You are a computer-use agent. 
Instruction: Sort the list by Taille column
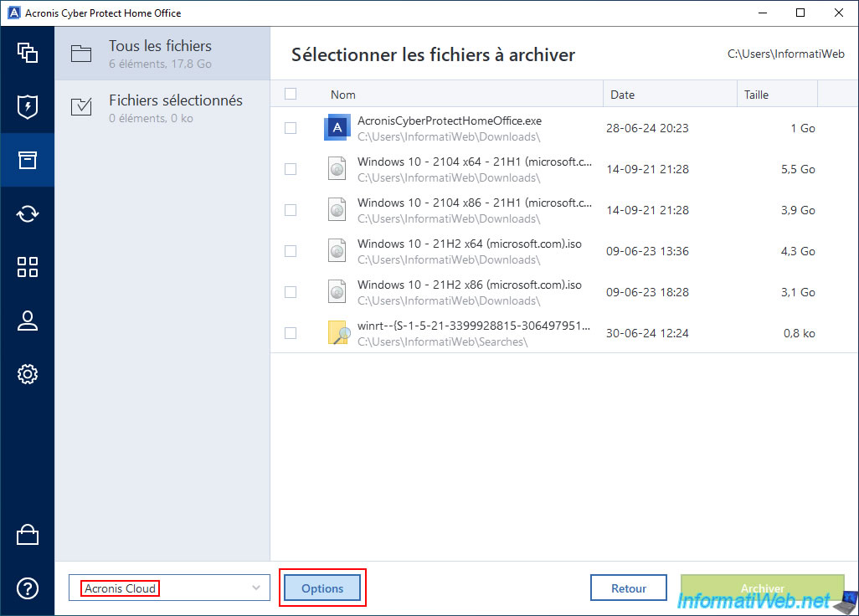point(775,95)
